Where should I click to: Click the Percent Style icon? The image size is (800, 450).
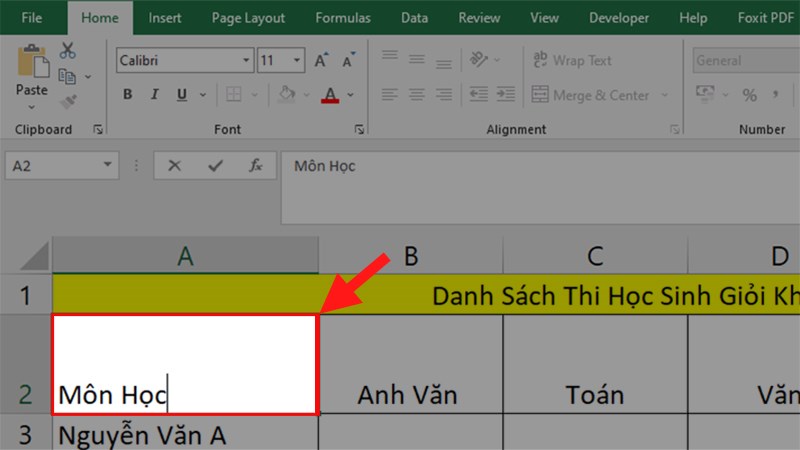click(x=749, y=95)
